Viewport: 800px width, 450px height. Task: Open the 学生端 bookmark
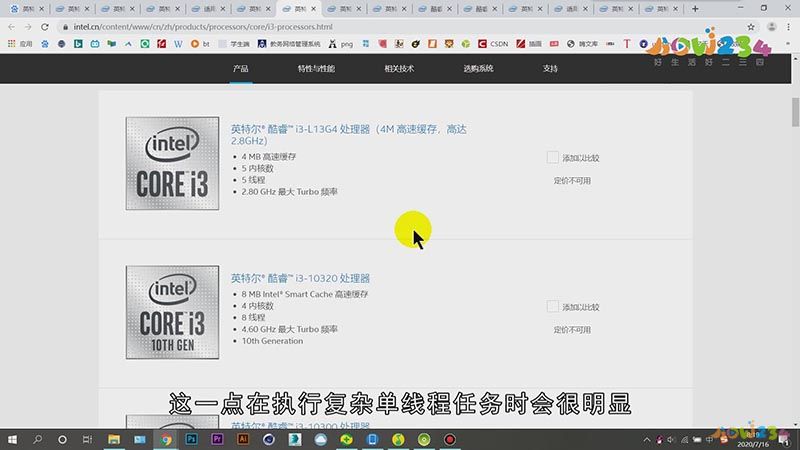235,44
